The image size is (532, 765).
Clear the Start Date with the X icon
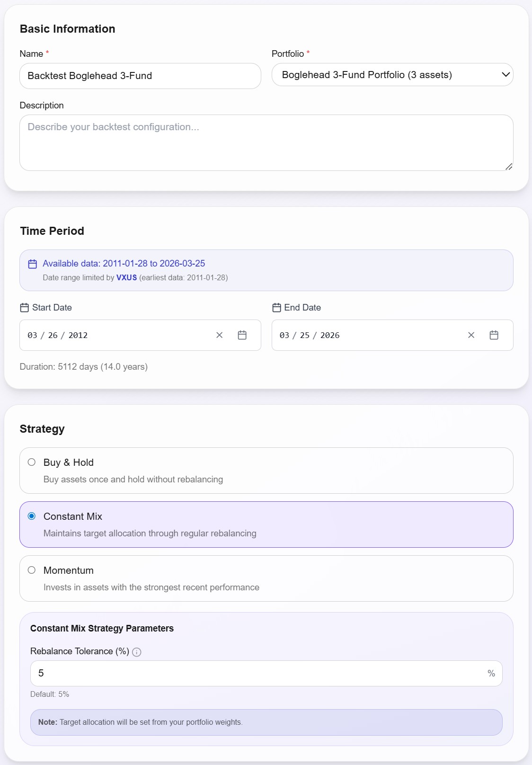(220, 335)
